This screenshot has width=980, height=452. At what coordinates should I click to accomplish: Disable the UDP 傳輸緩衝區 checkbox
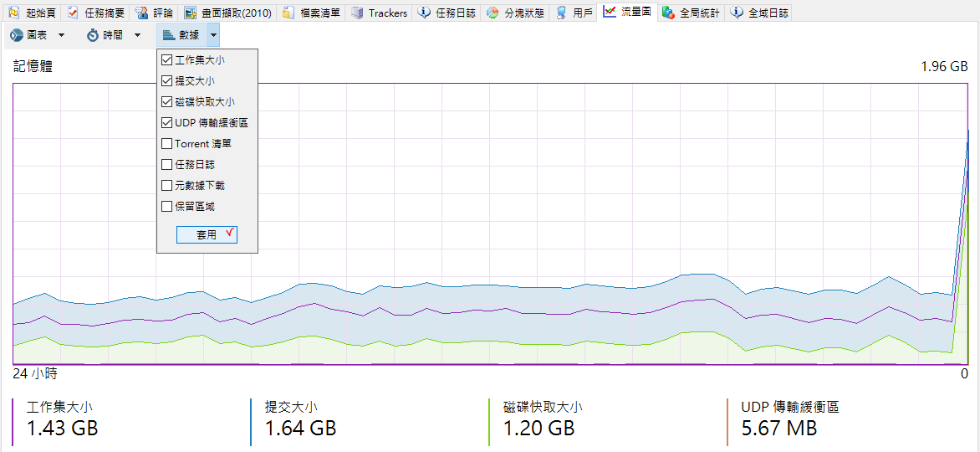pos(166,123)
